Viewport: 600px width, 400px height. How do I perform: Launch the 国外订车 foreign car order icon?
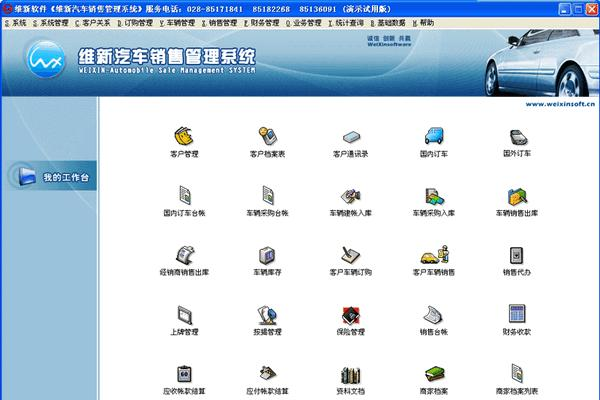[x=517, y=137]
